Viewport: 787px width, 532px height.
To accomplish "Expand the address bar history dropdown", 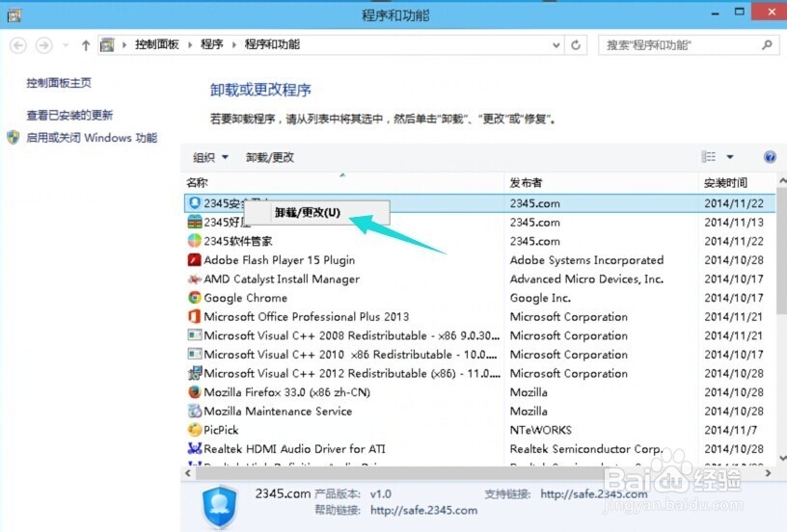I will (556, 45).
